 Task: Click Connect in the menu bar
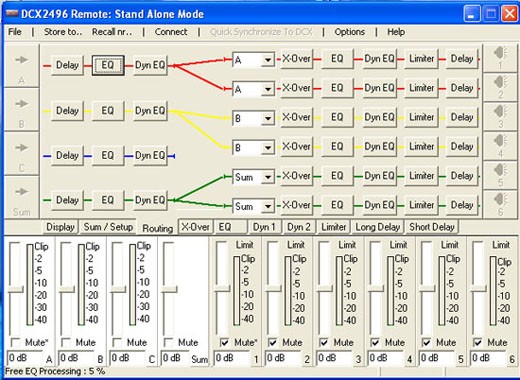click(171, 32)
